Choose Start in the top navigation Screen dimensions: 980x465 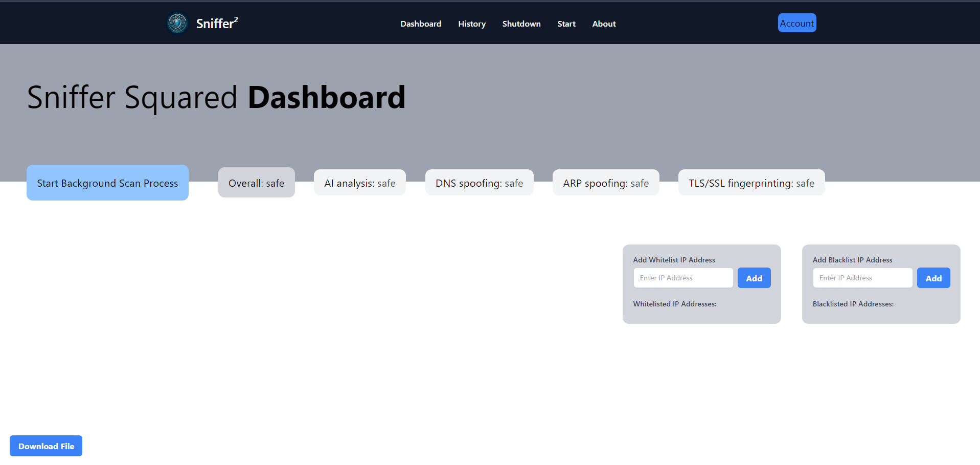coord(566,24)
